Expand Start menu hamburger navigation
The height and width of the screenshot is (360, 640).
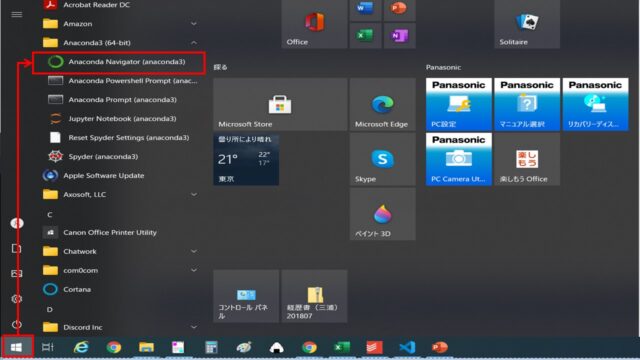coord(17,15)
